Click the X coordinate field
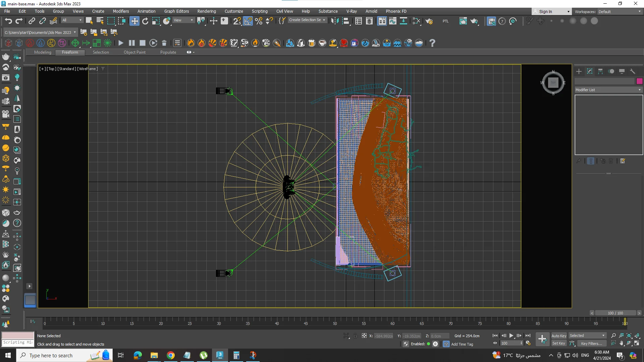The width and height of the screenshot is (644, 362). [x=383, y=336]
